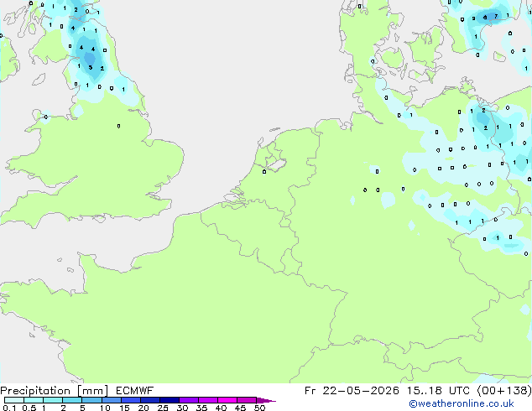Screen dimensions: 532x411
Task: Select the 0.5–1 mm legend color box
Action: click(x=34, y=400)
